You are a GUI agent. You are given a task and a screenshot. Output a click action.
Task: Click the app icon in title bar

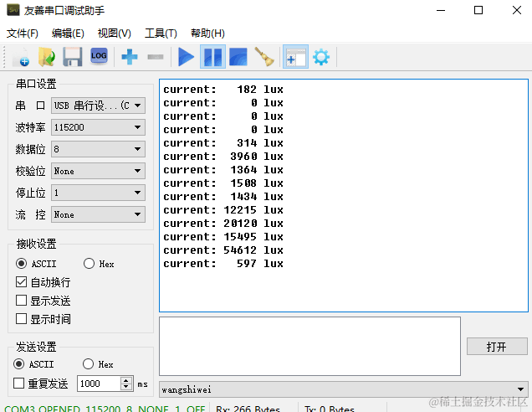13,10
